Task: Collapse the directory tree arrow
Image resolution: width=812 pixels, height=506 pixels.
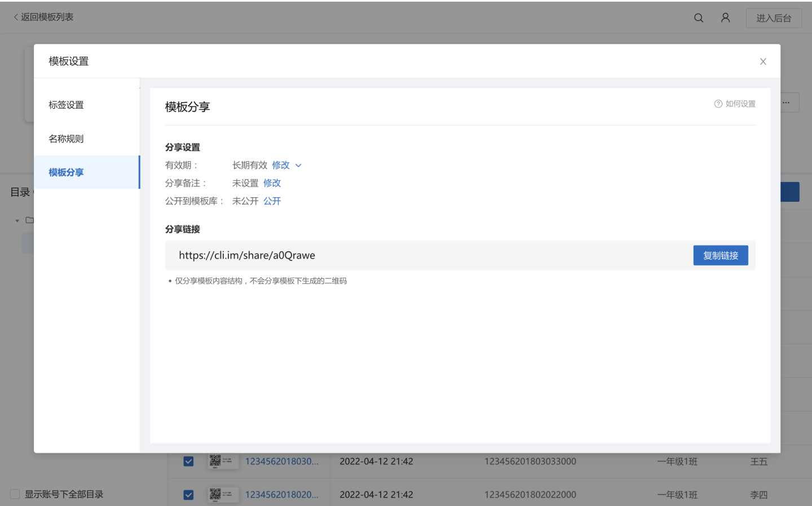Action: click(17, 221)
